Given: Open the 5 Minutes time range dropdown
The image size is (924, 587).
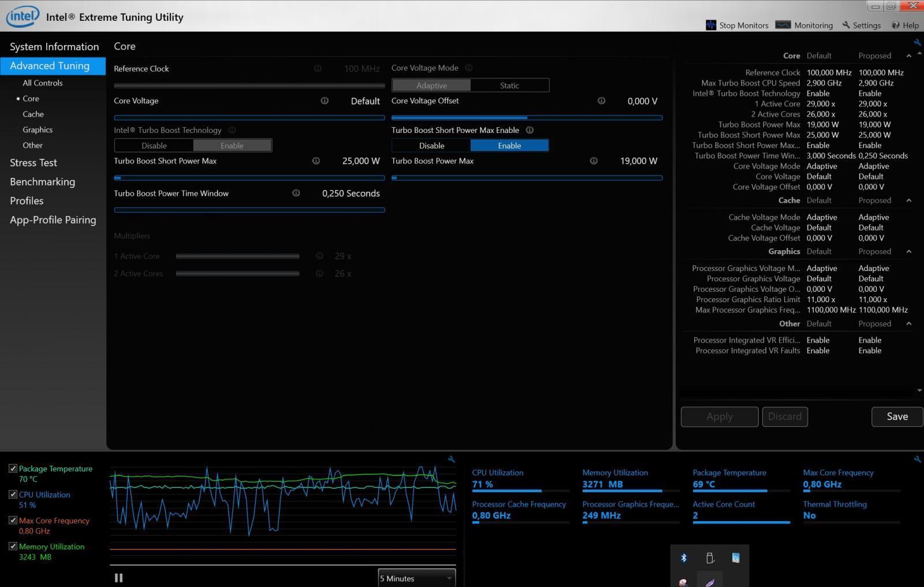Looking at the screenshot, I should pyautogui.click(x=417, y=578).
